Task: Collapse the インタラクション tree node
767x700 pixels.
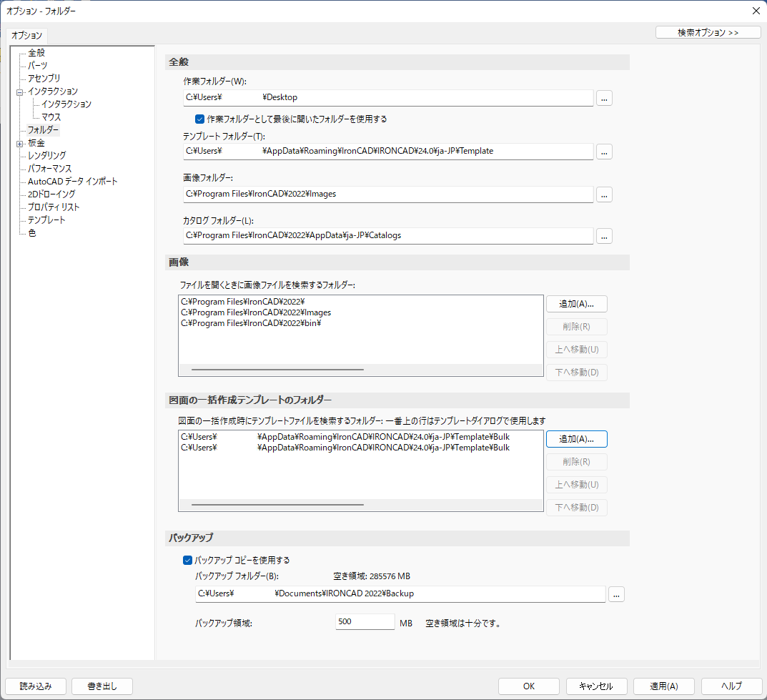Action: [20, 92]
